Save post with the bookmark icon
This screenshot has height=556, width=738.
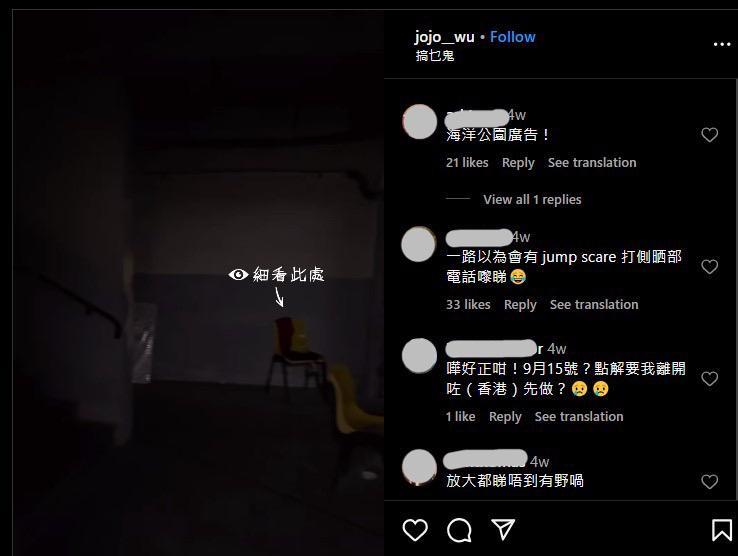(722, 530)
